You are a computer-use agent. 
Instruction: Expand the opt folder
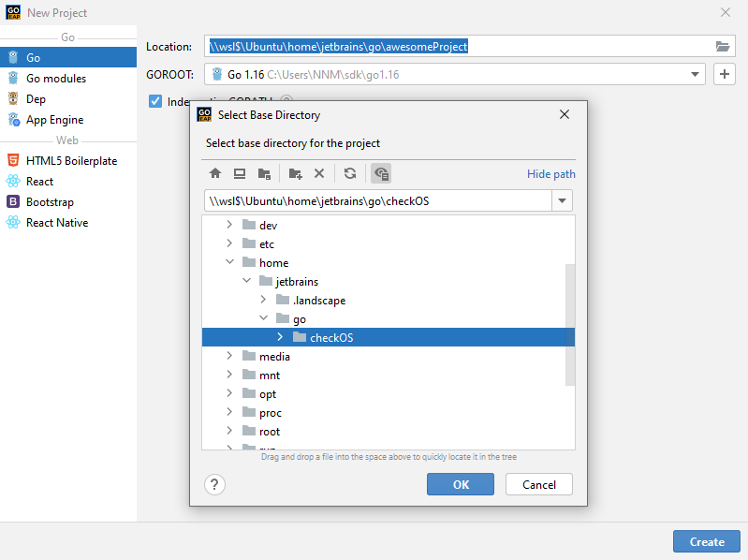[x=229, y=393]
